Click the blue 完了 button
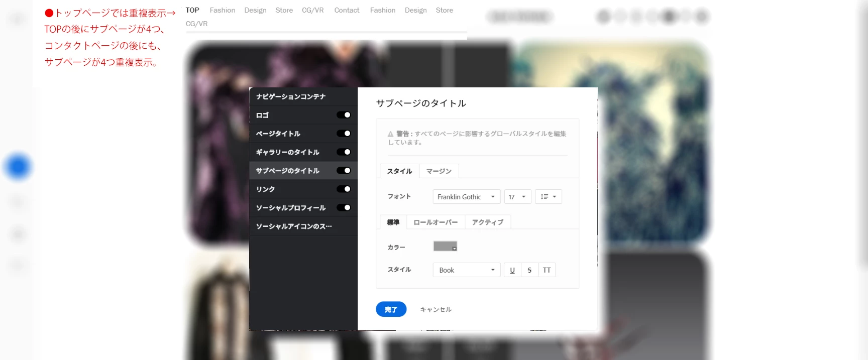The width and height of the screenshot is (868, 360). pyautogui.click(x=391, y=309)
